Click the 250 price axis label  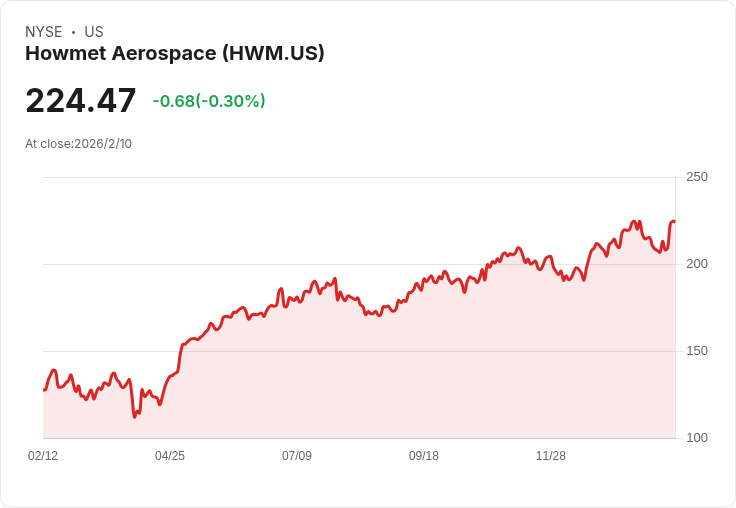pos(697,177)
